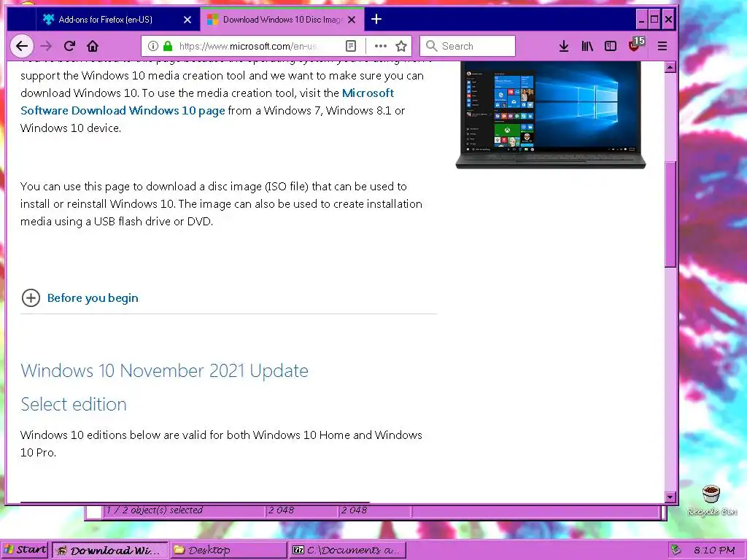747x560 pixels.
Task: Maximize the Firefox window
Action: pyautogui.click(x=654, y=20)
